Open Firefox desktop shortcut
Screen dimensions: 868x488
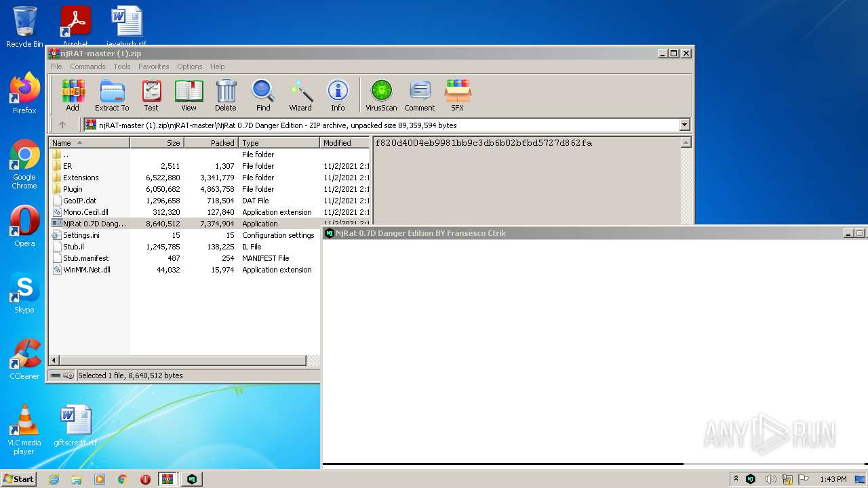pos(24,94)
